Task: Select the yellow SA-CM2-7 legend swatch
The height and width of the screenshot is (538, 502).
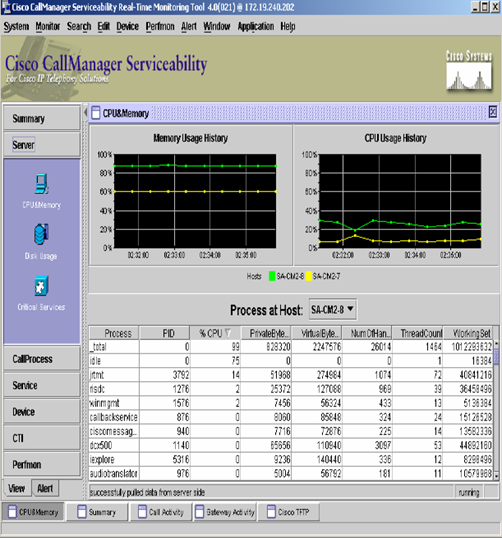Action: (x=308, y=276)
